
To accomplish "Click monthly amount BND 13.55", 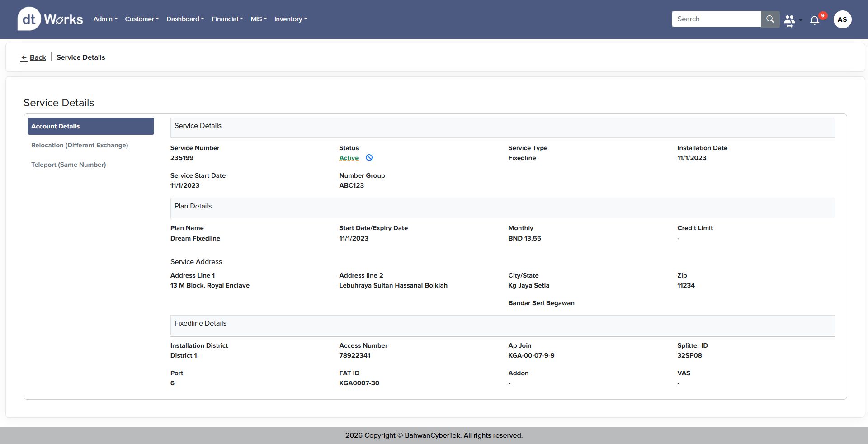I will (524, 238).
